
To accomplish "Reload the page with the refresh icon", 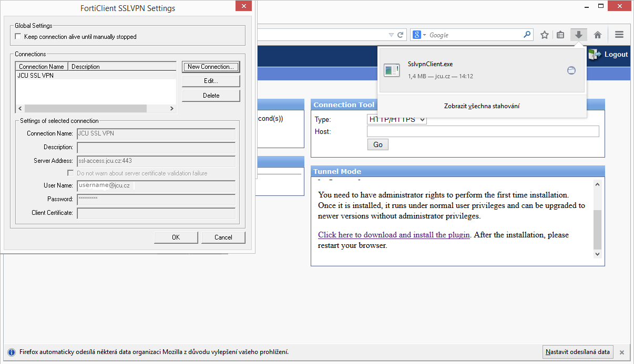I will coord(401,35).
